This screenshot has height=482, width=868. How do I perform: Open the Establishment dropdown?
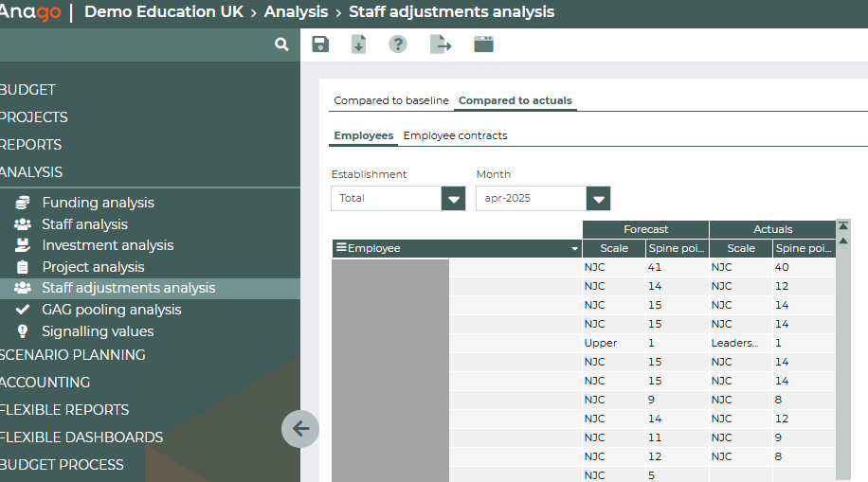click(x=454, y=199)
